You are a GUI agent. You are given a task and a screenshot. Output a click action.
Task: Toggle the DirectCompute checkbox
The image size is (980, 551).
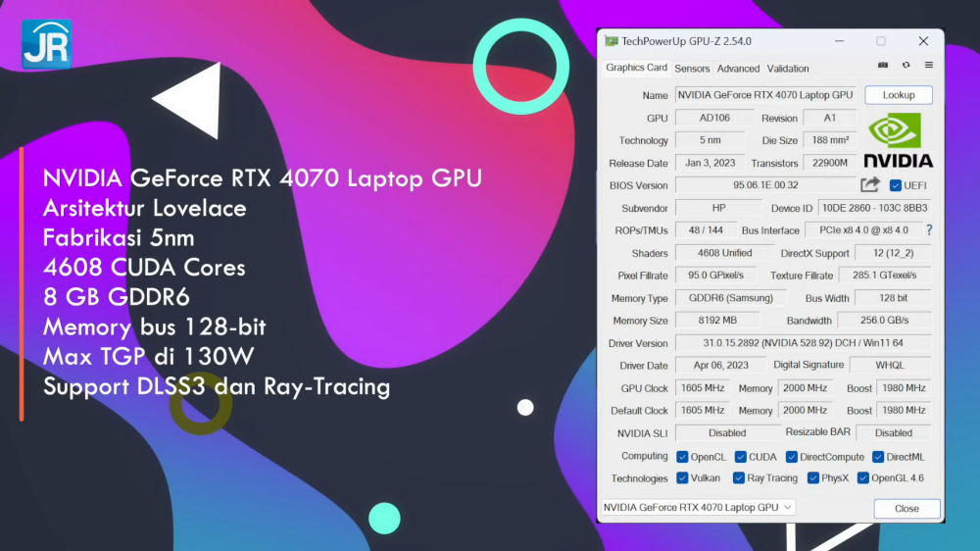click(791, 457)
